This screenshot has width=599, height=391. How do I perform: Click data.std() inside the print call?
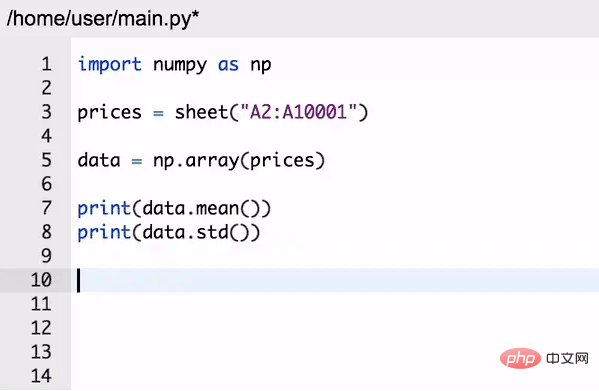[x=195, y=232]
